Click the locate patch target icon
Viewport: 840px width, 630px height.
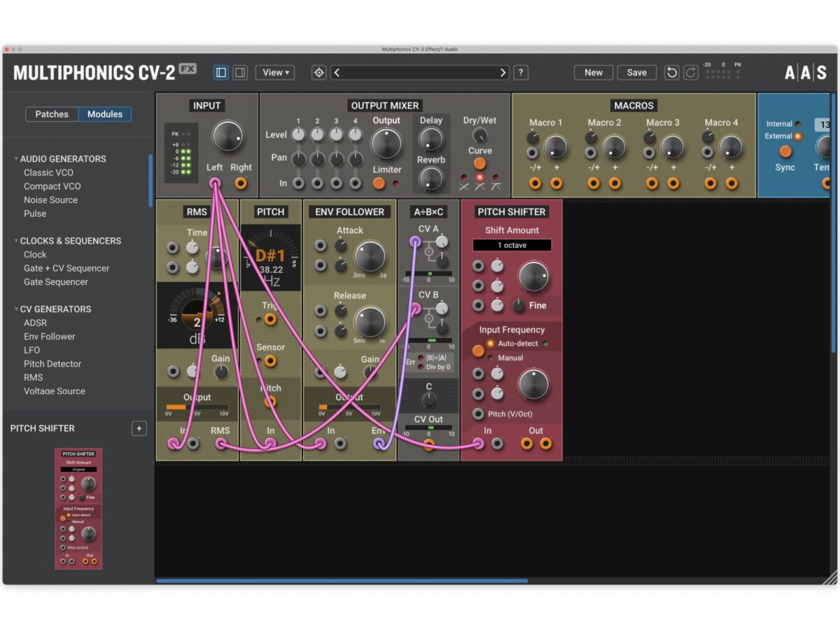pyautogui.click(x=319, y=73)
